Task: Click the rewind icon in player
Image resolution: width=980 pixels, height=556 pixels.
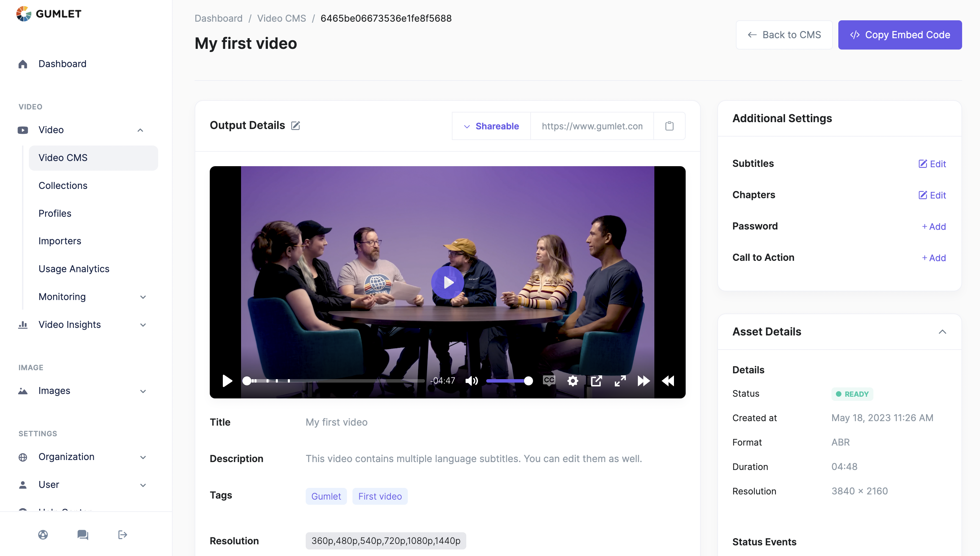Action: coord(668,381)
